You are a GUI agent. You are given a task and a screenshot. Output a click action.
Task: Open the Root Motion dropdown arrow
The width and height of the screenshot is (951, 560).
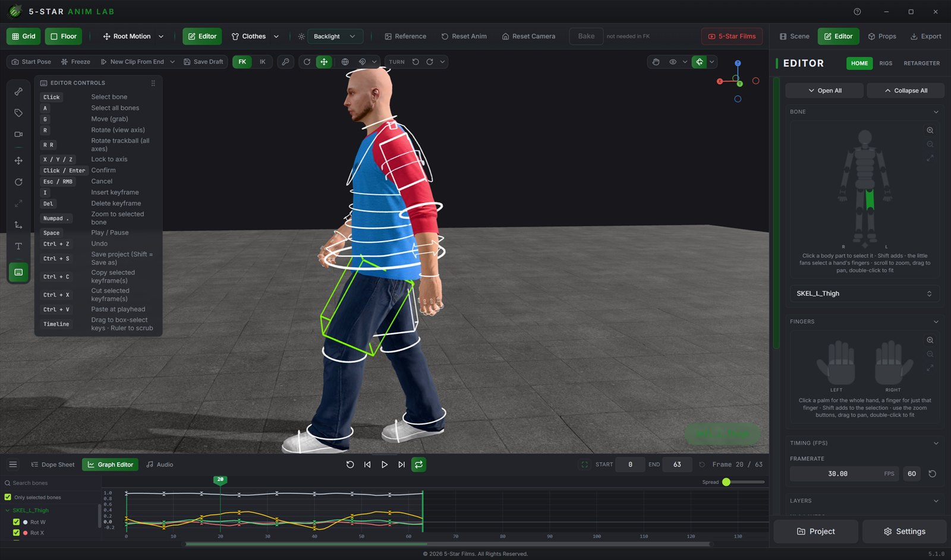click(x=161, y=36)
